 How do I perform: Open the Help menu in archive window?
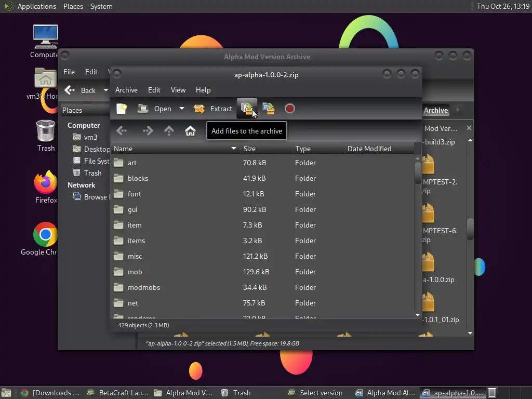tap(203, 90)
